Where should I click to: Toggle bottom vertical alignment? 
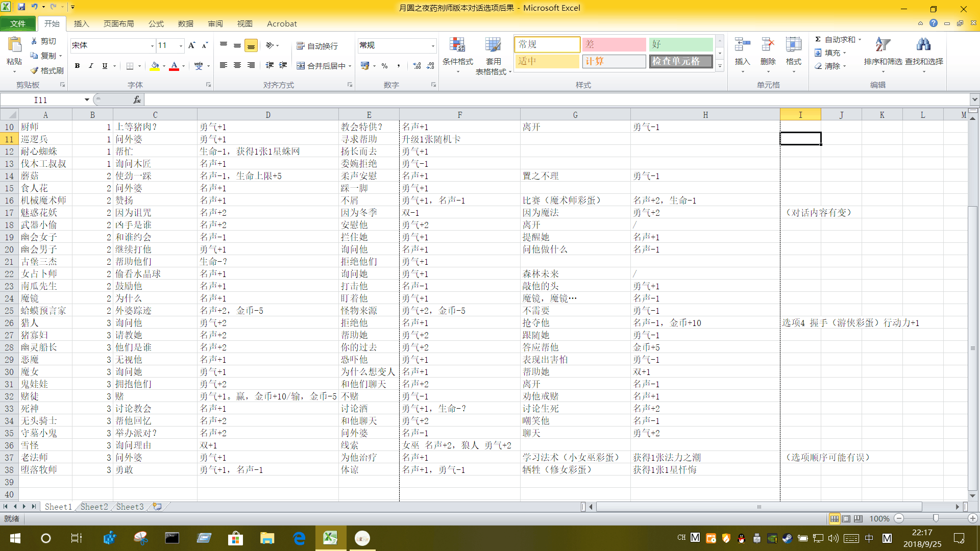coord(251,45)
